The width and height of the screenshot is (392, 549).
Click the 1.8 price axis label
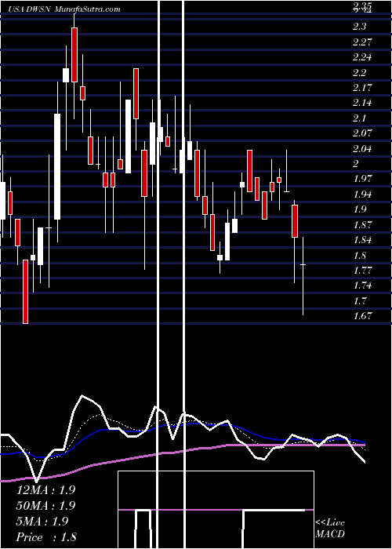[x=359, y=255]
